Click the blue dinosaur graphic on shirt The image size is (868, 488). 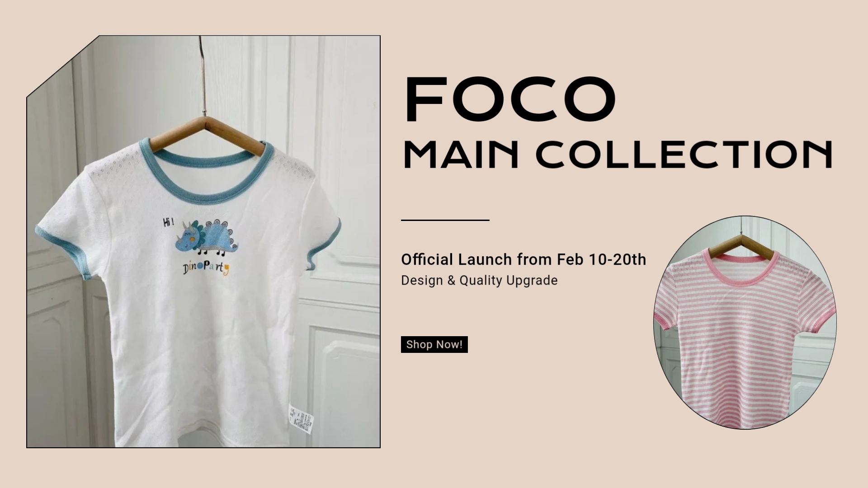tap(206, 236)
